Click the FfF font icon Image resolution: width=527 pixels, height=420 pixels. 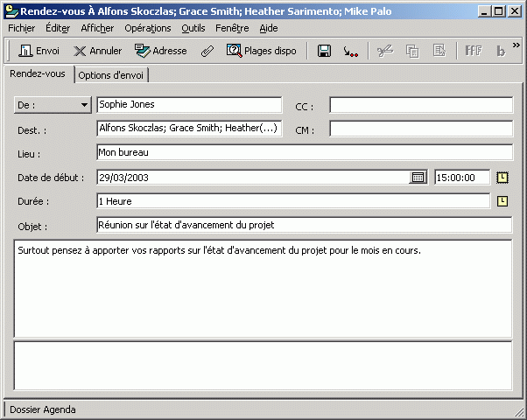474,51
